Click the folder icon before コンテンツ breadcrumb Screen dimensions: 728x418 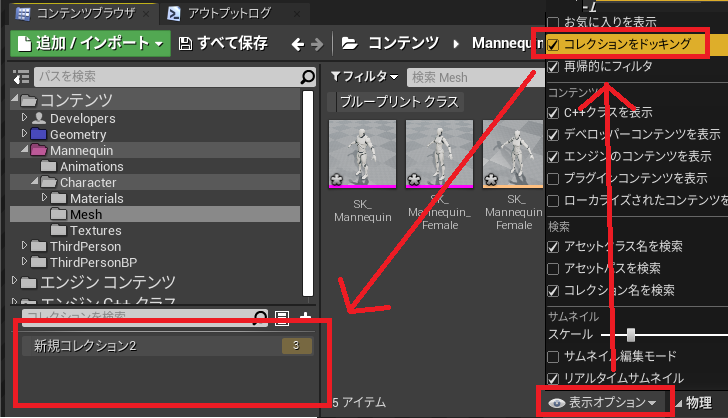pos(350,44)
